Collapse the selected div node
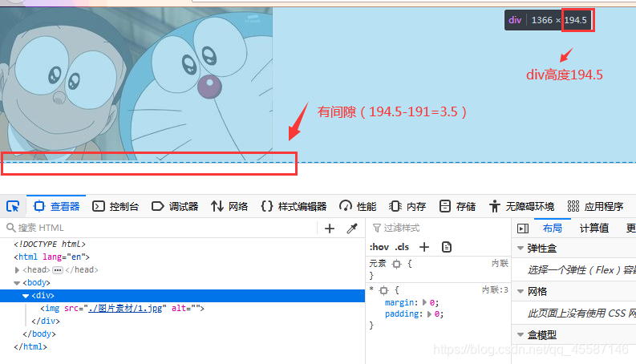The height and width of the screenshot is (364, 636). pos(26,296)
